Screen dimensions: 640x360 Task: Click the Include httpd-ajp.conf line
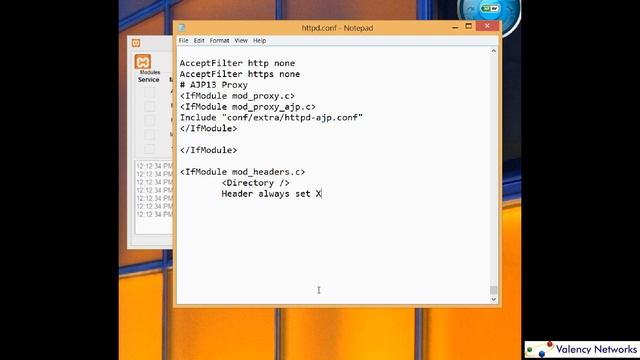click(271, 118)
